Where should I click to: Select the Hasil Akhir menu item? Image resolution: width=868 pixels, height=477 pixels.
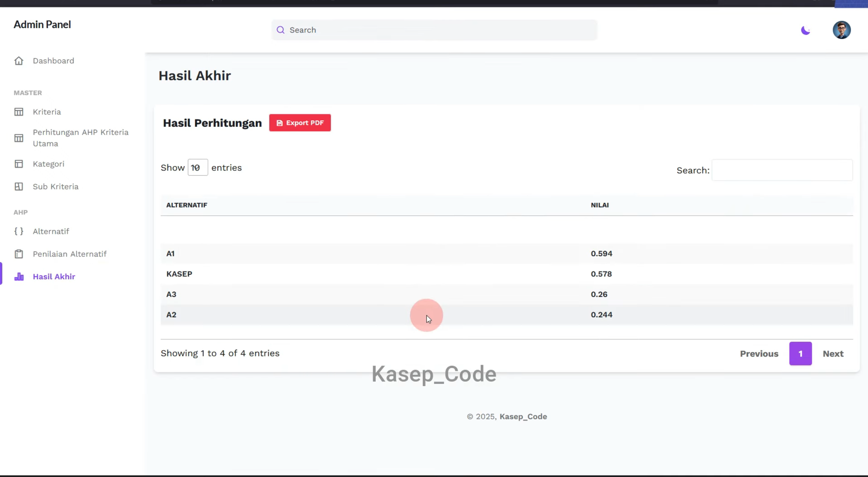(54, 277)
